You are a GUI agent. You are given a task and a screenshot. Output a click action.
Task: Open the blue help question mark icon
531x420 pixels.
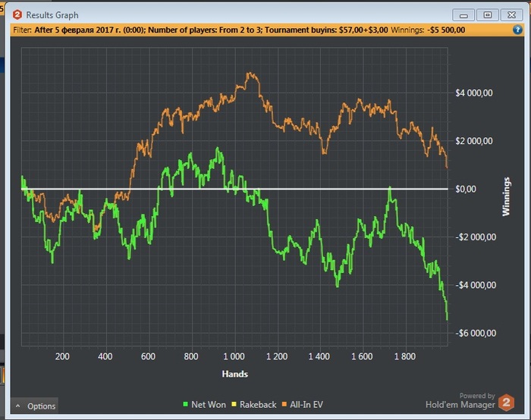pos(517,30)
